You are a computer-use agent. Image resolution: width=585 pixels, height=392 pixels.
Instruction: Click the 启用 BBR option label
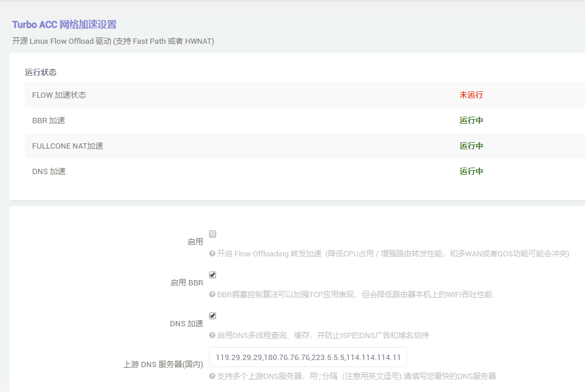187,282
